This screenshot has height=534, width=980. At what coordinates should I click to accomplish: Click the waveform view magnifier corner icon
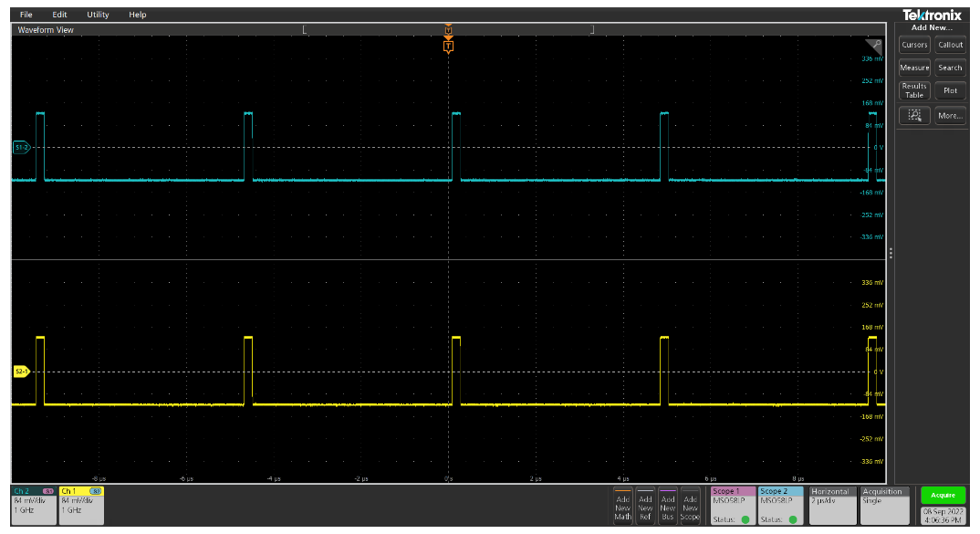tap(874, 47)
